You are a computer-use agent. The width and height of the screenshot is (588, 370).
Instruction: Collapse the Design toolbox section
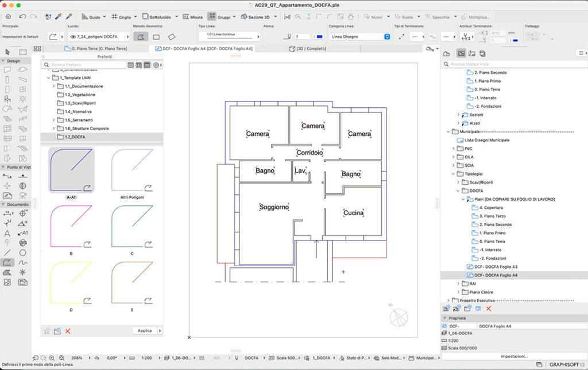click(x=3, y=61)
